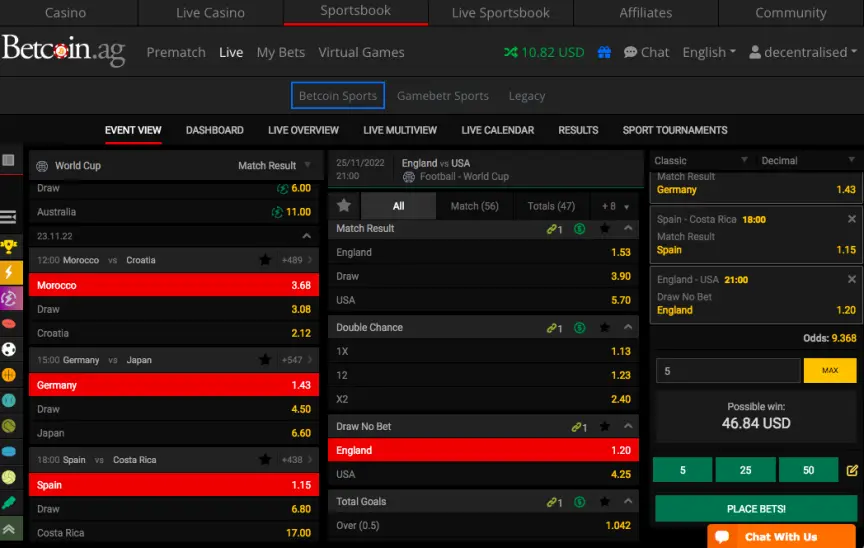Choose the 50 quick stake button
The image size is (864, 548).
point(808,470)
